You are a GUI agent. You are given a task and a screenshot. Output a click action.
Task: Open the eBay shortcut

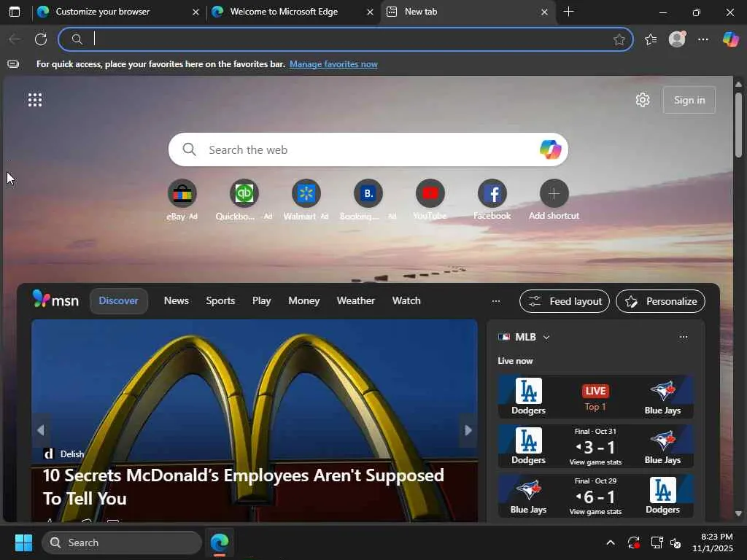pyautogui.click(x=182, y=193)
